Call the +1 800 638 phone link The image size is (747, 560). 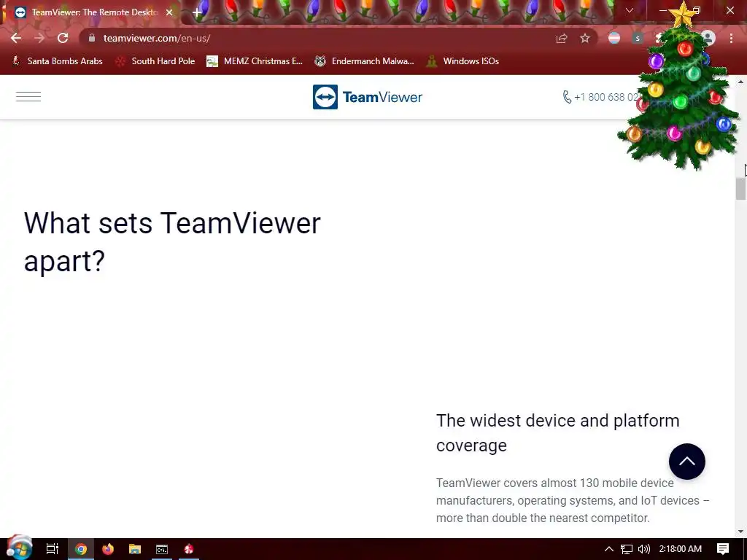tap(606, 97)
